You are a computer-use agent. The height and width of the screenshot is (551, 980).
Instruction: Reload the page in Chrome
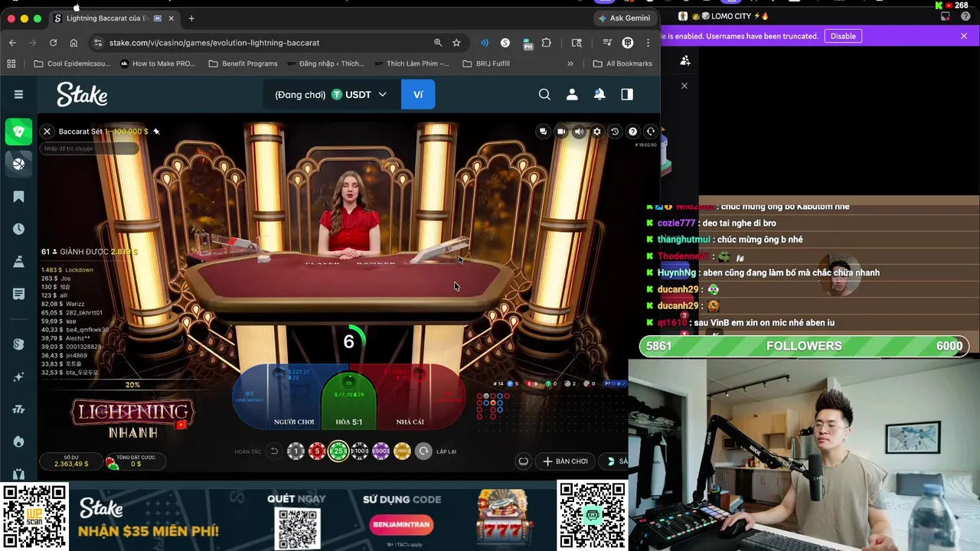(53, 43)
